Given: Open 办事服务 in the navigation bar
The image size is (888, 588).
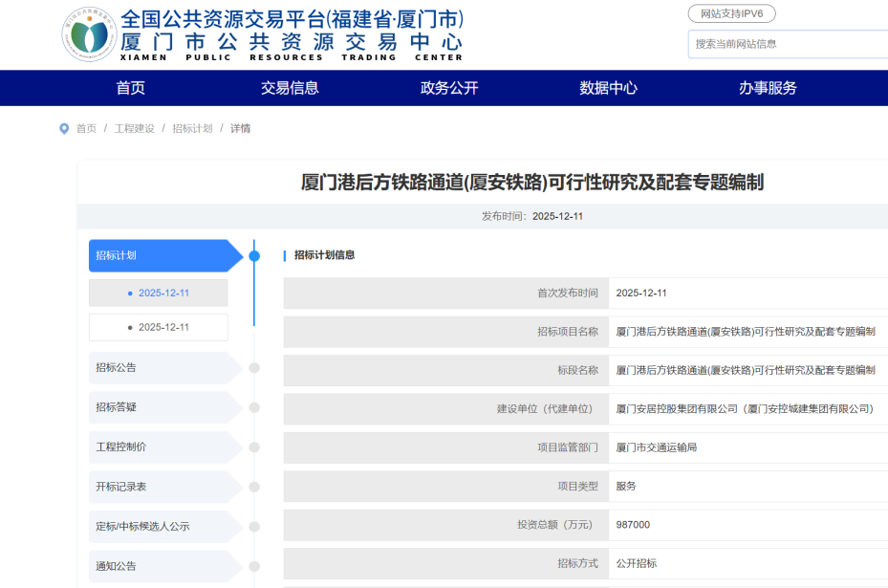Looking at the screenshot, I should click(x=768, y=88).
